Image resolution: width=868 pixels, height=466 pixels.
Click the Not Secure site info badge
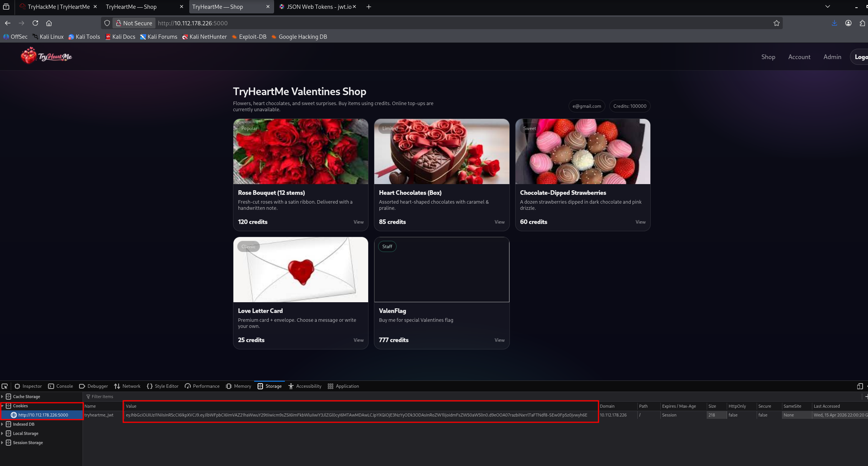pos(134,23)
